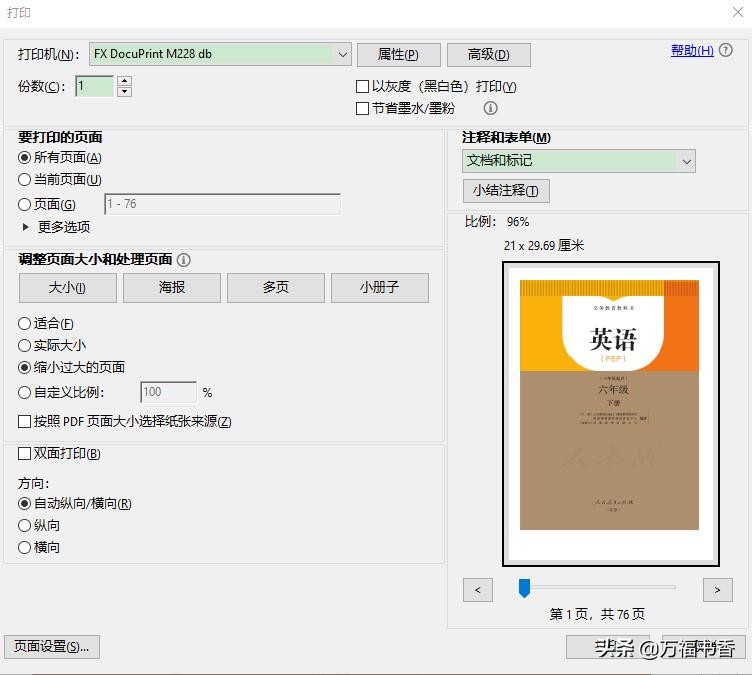
Task: Open printer 属性 properties button
Action: tap(399, 55)
